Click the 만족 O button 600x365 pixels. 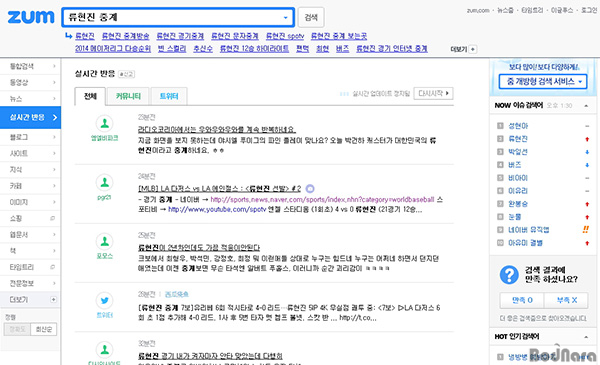(522, 300)
